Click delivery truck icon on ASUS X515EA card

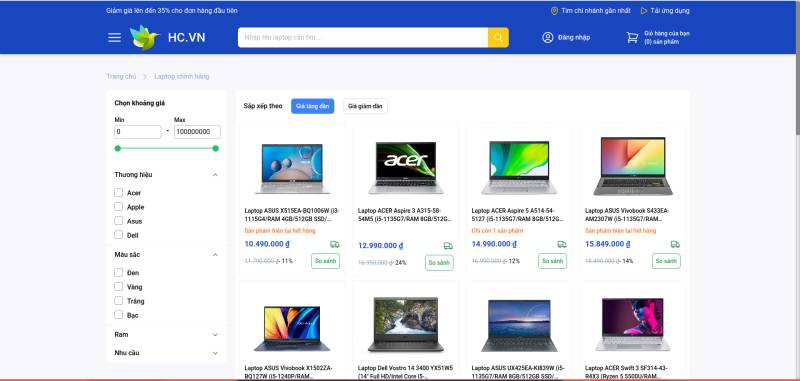[335, 244]
